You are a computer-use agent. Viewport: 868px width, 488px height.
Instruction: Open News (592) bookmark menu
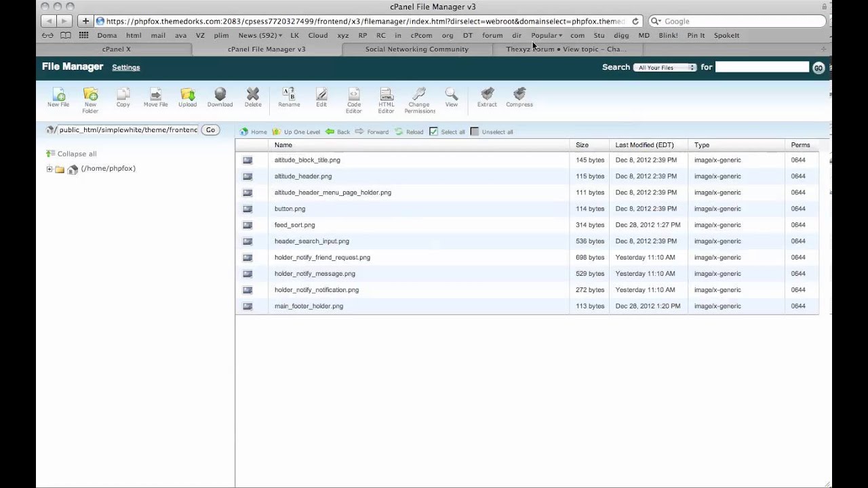pyautogui.click(x=260, y=35)
